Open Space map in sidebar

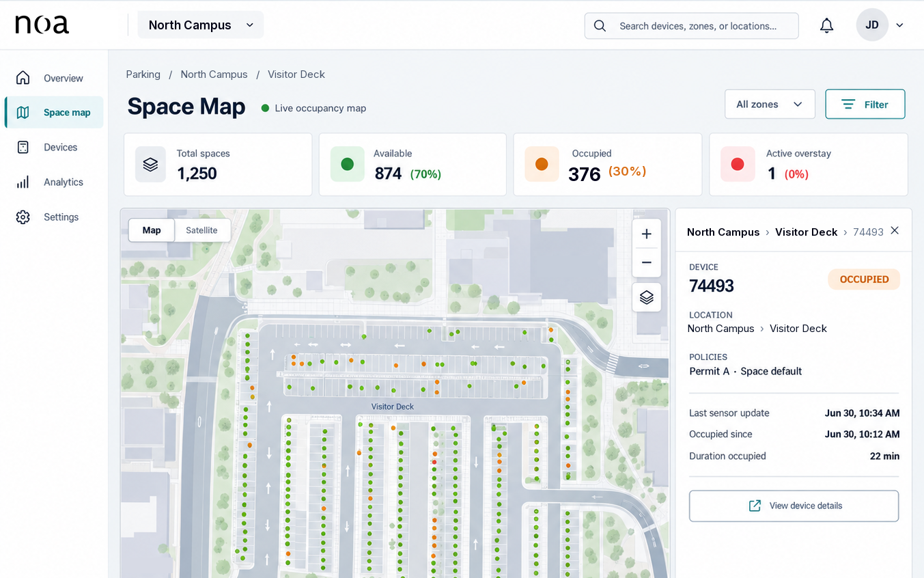[x=55, y=112]
